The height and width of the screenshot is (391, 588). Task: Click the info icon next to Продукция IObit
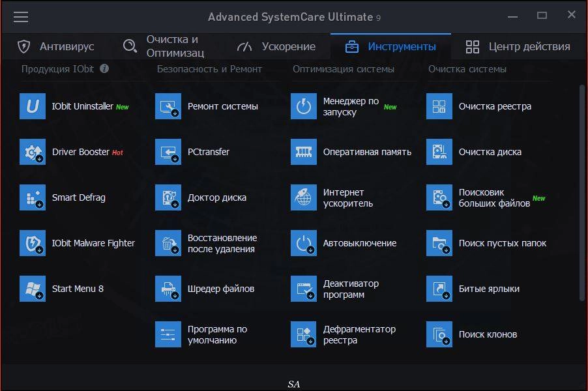pyautogui.click(x=104, y=68)
